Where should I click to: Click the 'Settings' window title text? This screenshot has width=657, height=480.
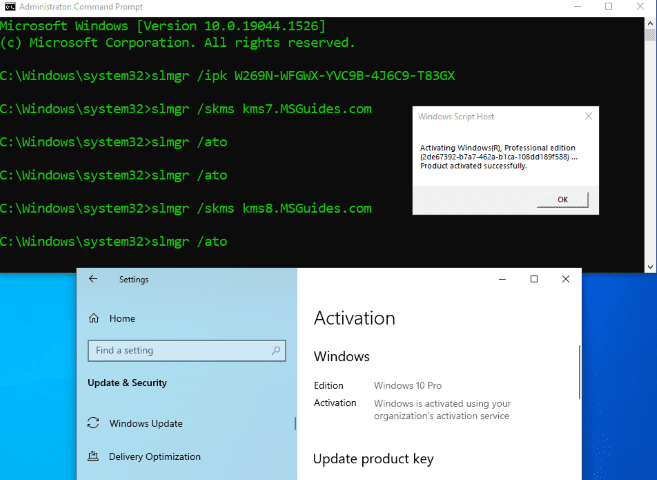(x=134, y=279)
